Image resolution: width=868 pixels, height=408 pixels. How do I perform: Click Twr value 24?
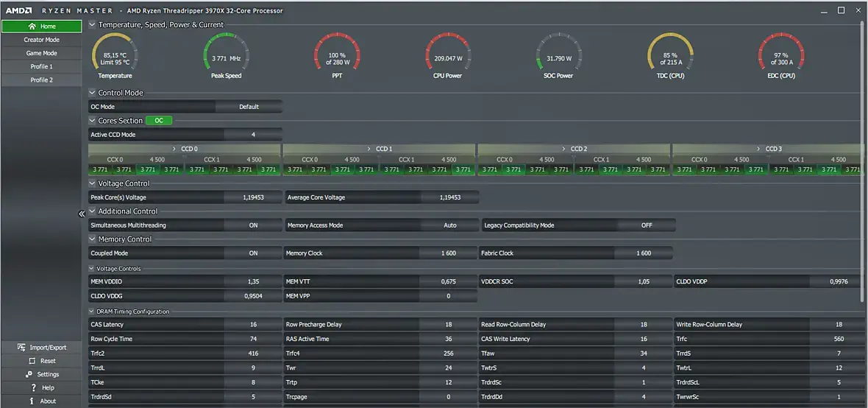tap(449, 367)
